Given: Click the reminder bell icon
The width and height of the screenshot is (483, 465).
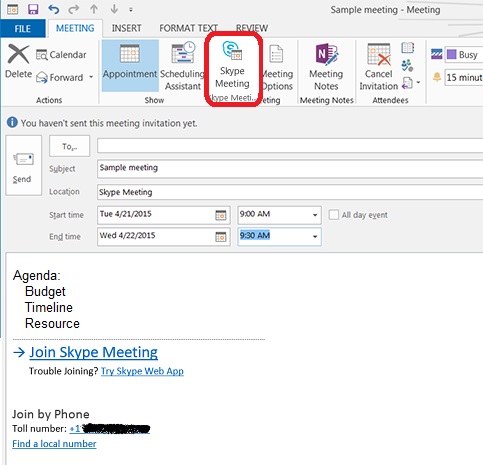Looking at the screenshot, I should pyautogui.click(x=437, y=77).
